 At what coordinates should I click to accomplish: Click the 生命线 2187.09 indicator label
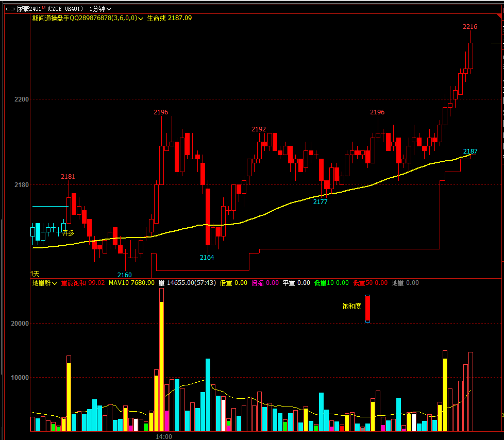click(169, 18)
